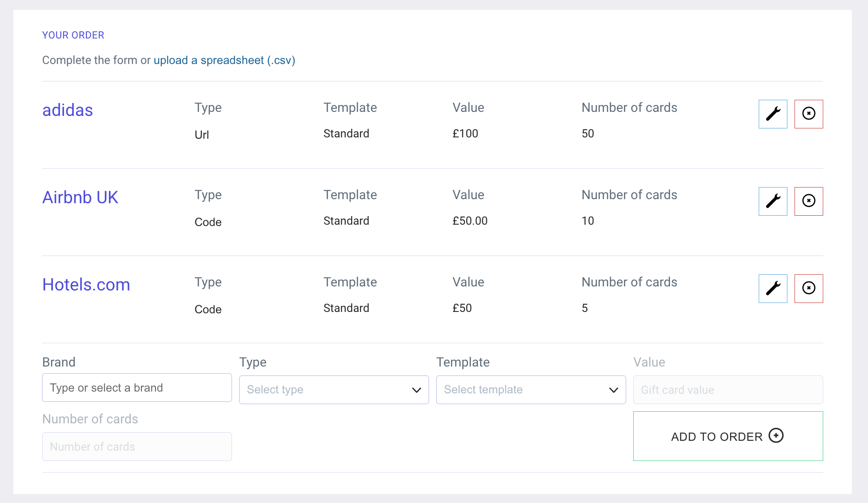868x503 pixels.
Task: Click wrench icon for Hotels.com order
Action: click(773, 288)
